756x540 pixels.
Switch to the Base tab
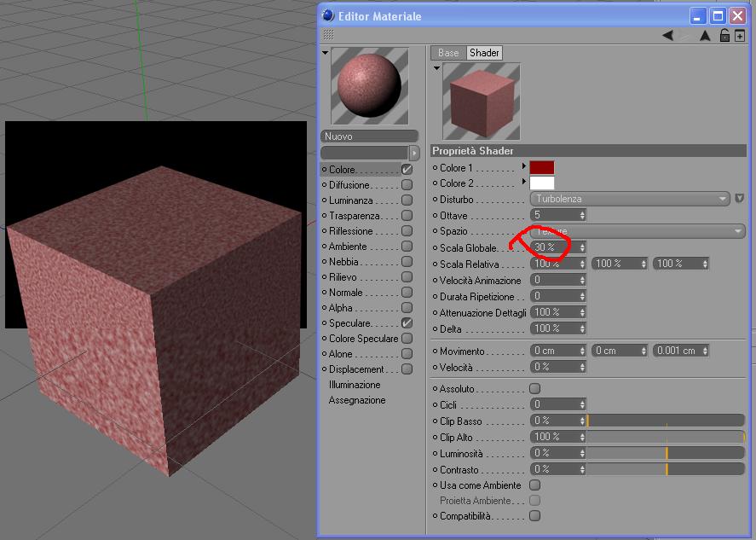click(448, 53)
